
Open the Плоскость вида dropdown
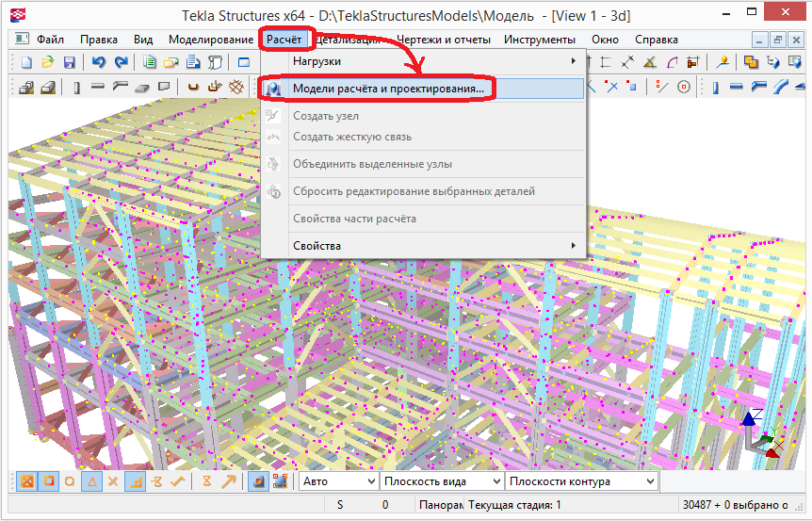coord(442,481)
